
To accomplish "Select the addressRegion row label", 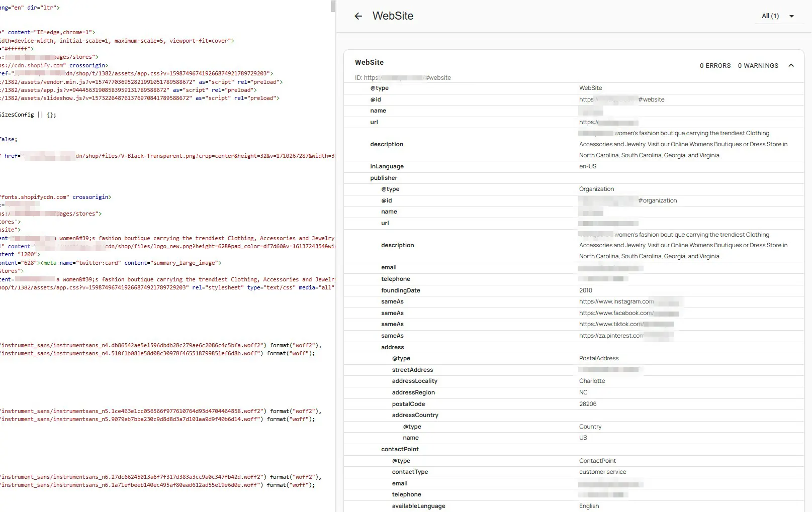I will coord(413,392).
